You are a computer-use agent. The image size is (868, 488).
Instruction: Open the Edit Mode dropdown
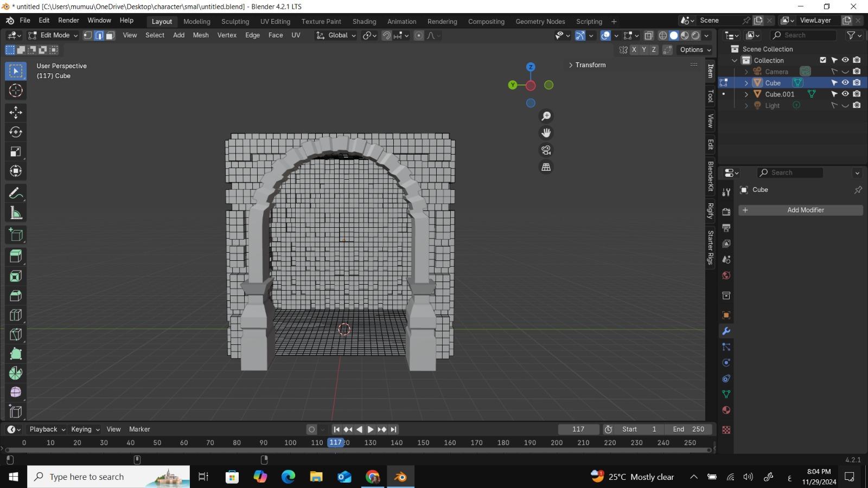pos(53,35)
